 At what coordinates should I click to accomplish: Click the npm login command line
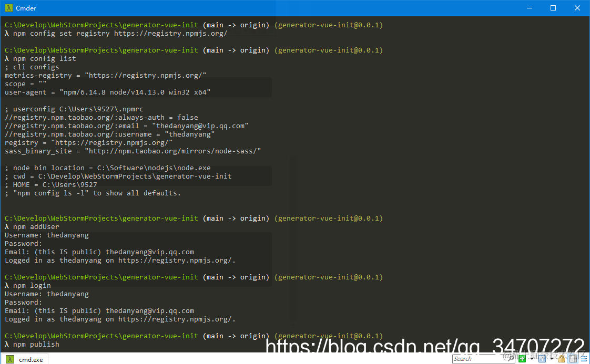tap(28, 286)
